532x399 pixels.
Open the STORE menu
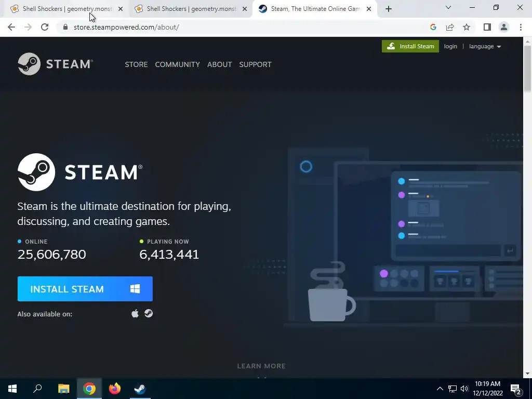[x=136, y=64]
